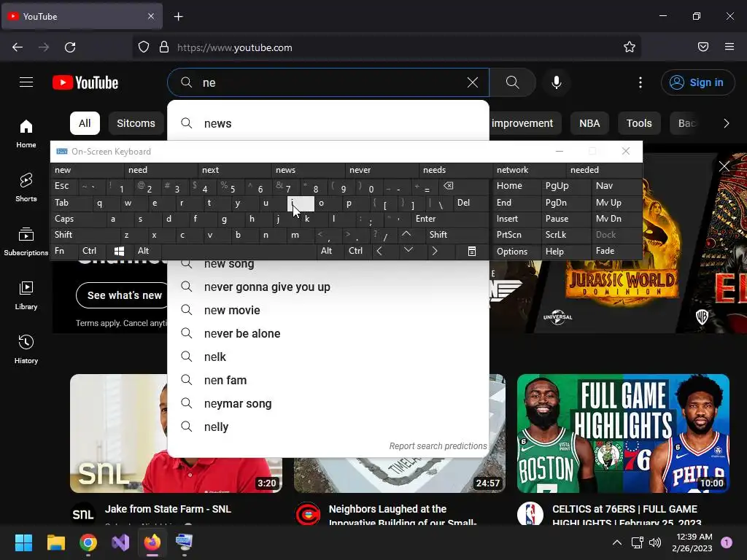The height and width of the screenshot is (560, 747).
Task: Click the backspace key on On-Screen Keyboard
Action: [449, 186]
